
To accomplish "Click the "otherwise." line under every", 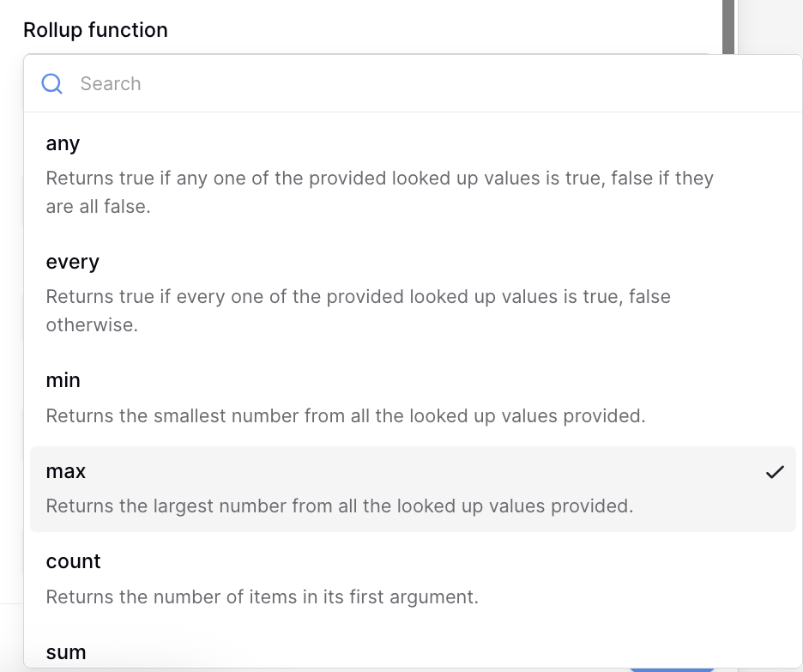I will click(92, 326).
